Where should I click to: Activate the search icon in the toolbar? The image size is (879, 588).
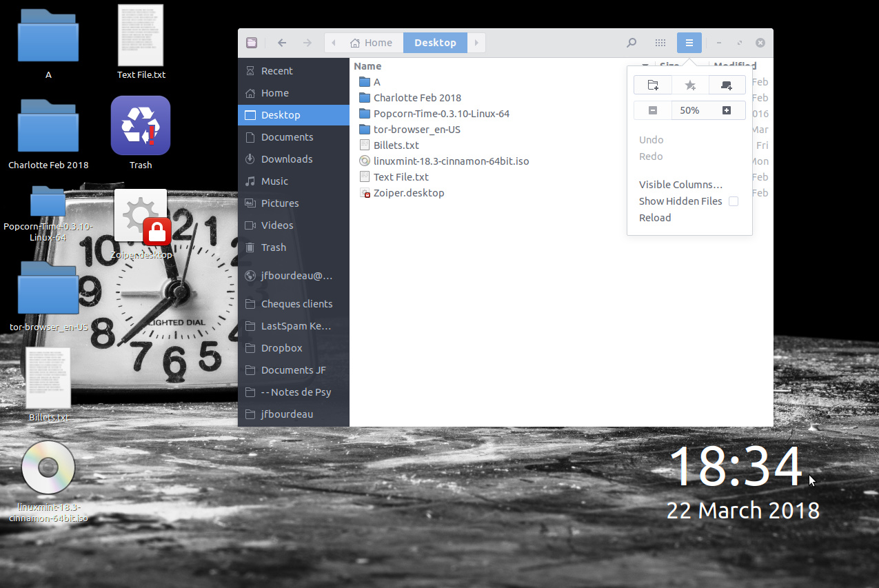point(631,42)
